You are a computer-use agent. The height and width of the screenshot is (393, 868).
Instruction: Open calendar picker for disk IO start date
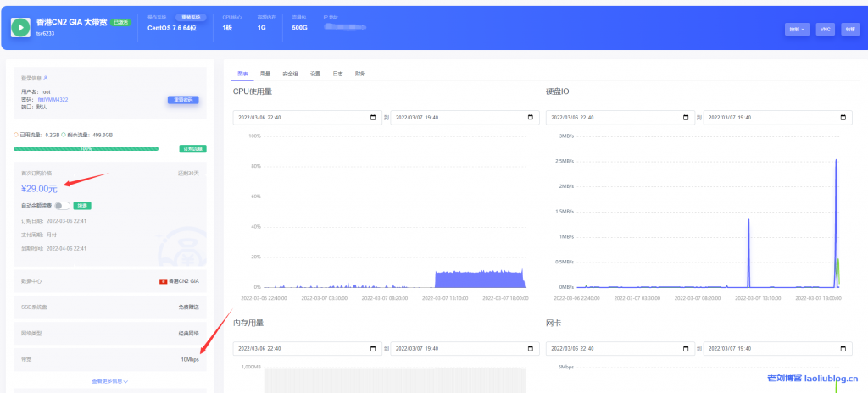click(687, 117)
